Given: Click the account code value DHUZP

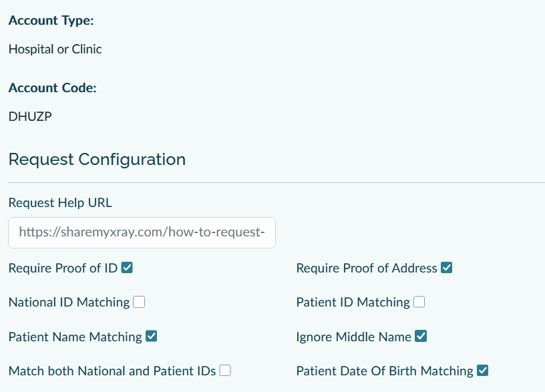Looking at the screenshot, I should 30,117.
